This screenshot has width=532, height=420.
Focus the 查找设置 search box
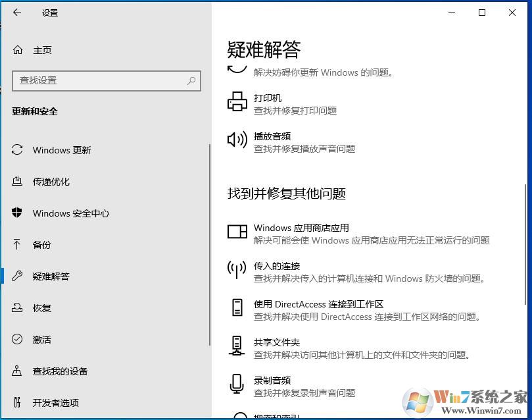(x=106, y=81)
